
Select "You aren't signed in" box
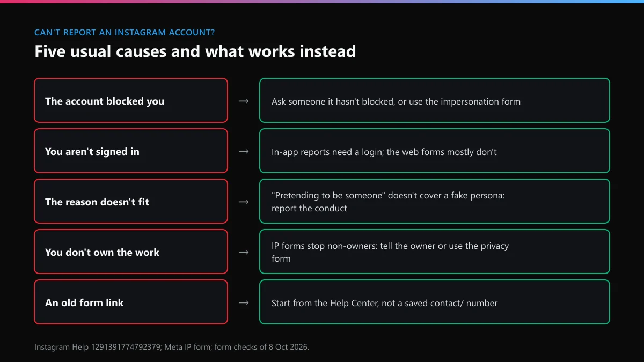131,151
